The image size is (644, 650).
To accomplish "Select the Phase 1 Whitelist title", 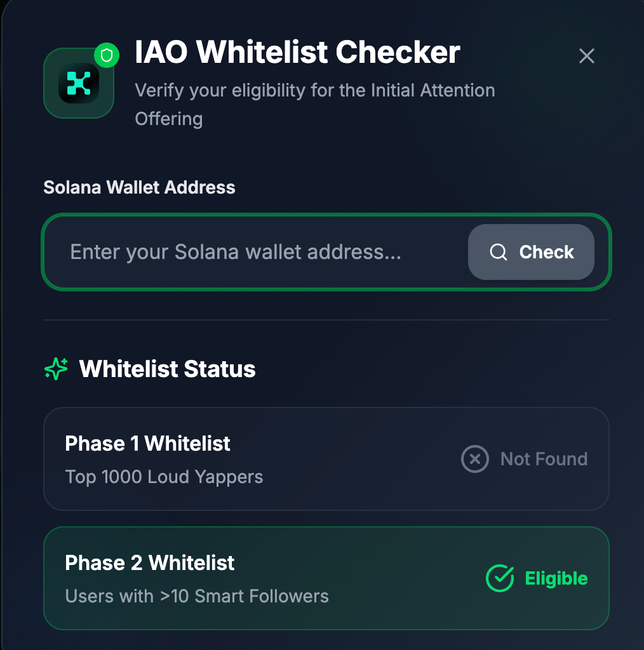I will 147,444.
